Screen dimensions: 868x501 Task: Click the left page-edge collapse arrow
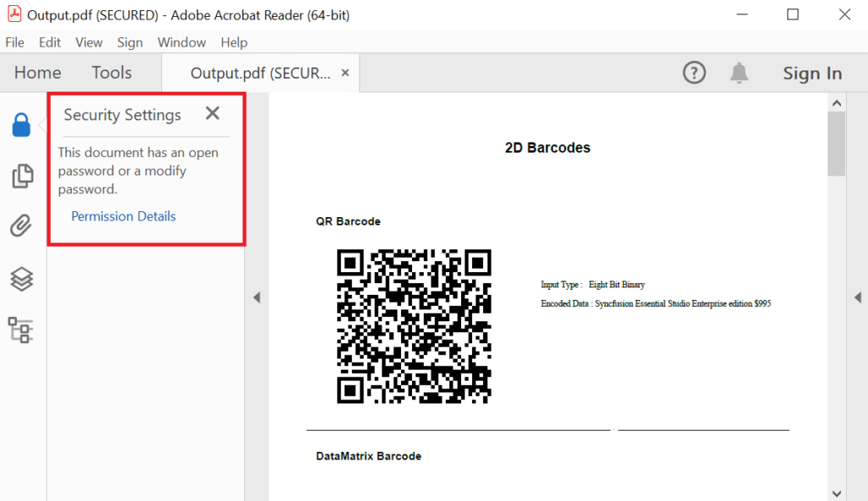pos(257,298)
